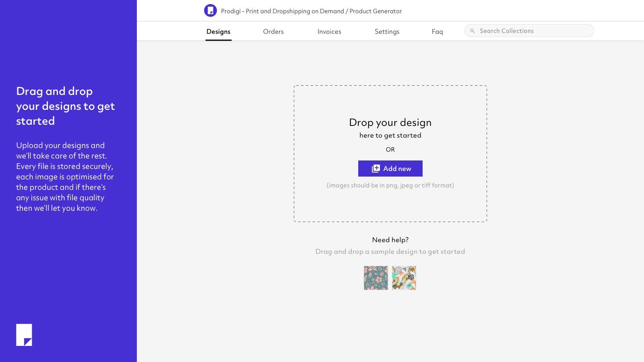Click the Prodigi logo icon in the header

tap(210, 11)
